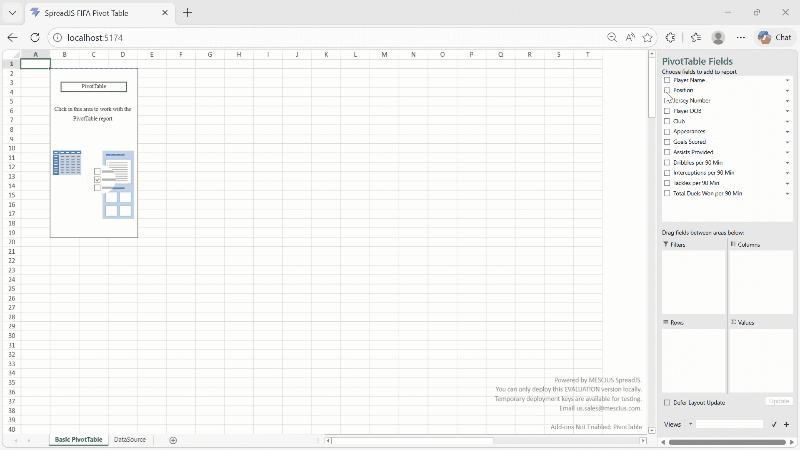800x450 pixels.
Task: Switch to the DataSource sheet tab
Action: tap(130, 440)
